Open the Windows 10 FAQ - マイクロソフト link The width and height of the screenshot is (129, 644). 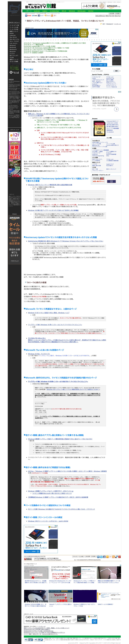coord(39,354)
